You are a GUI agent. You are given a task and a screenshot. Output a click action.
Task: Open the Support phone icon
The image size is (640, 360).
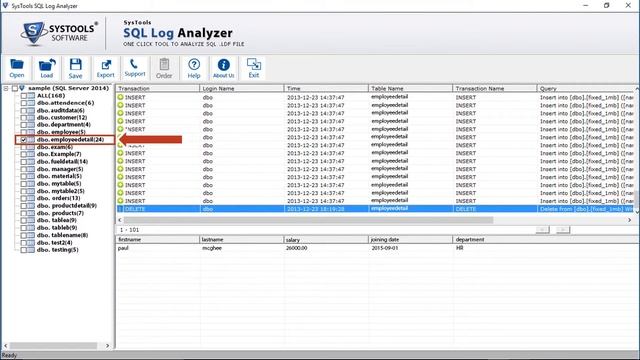tap(135, 68)
